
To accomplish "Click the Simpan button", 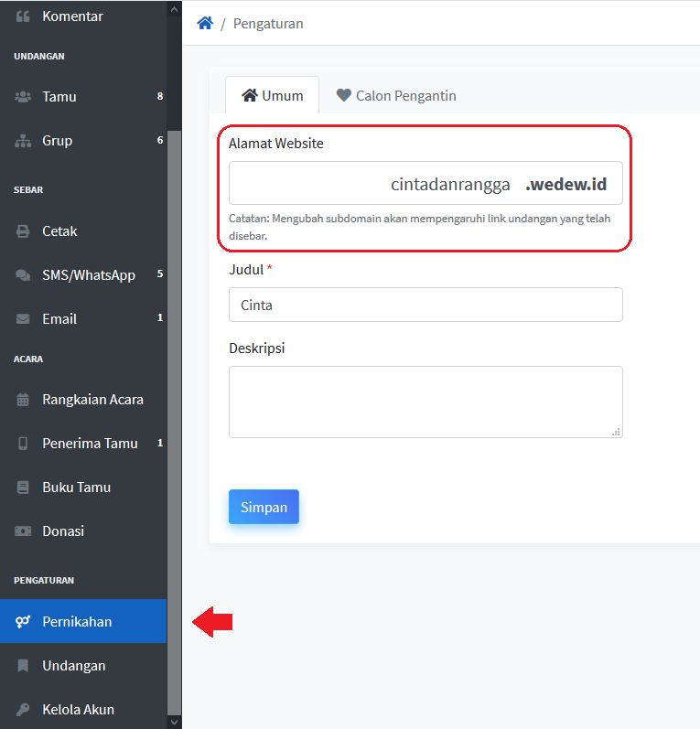I will [264, 507].
